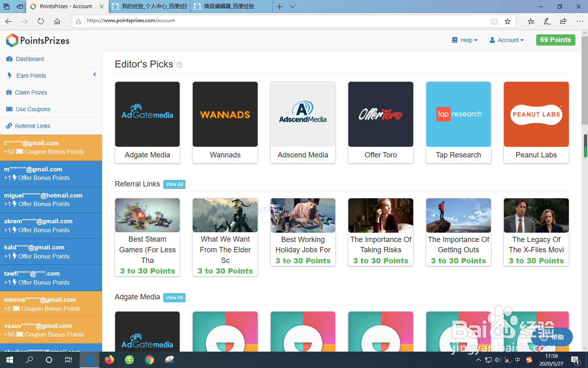The width and height of the screenshot is (588, 368).
Task: Open the Offer Toro card
Action: tap(381, 122)
